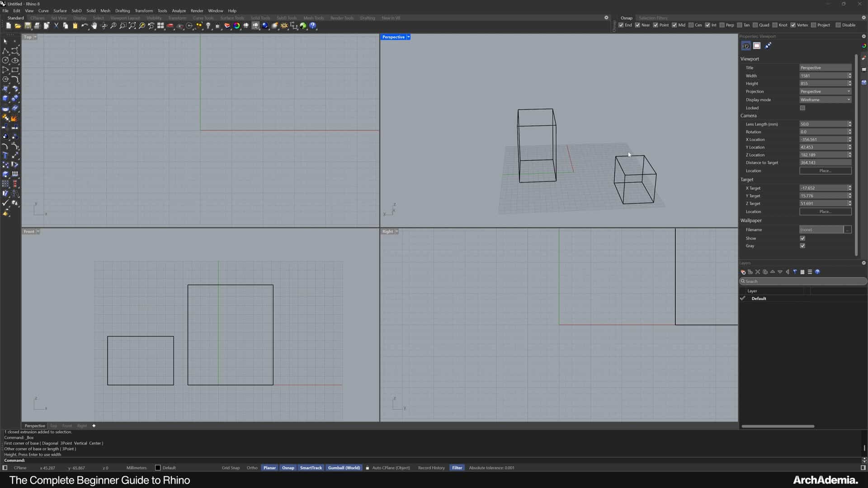Click the wallpaper Filename browse button

pyautogui.click(x=848, y=230)
